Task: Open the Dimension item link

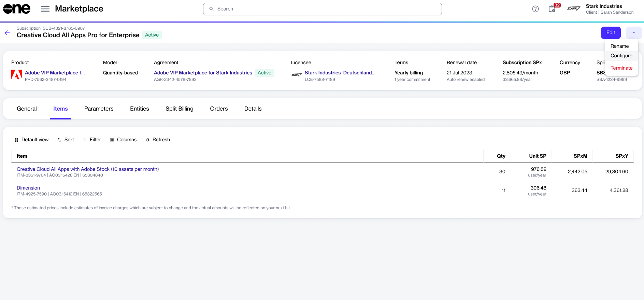Action: point(28,188)
